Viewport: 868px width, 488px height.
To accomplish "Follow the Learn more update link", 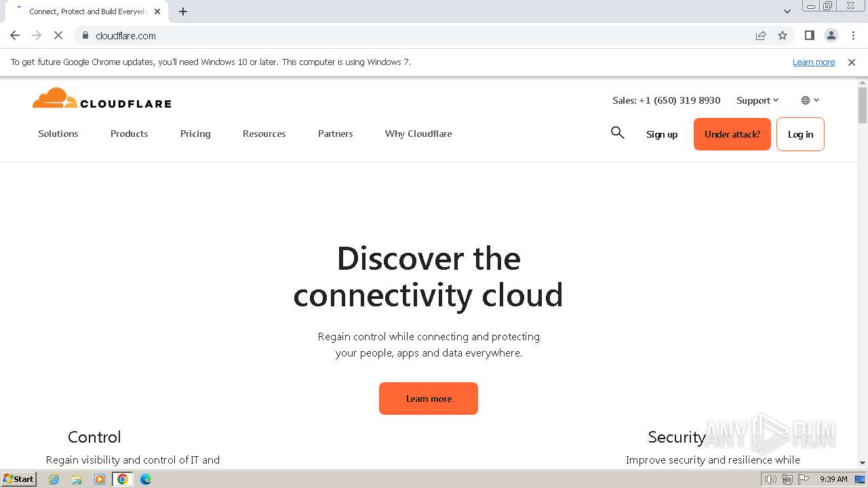I will pyautogui.click(x=814, y=62).
